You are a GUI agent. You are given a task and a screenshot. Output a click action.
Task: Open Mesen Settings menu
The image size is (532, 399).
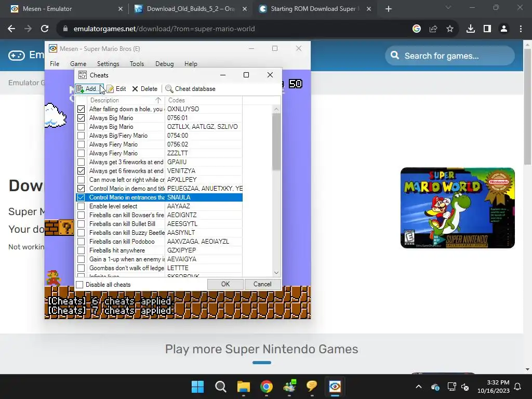[x=108, y=64]
